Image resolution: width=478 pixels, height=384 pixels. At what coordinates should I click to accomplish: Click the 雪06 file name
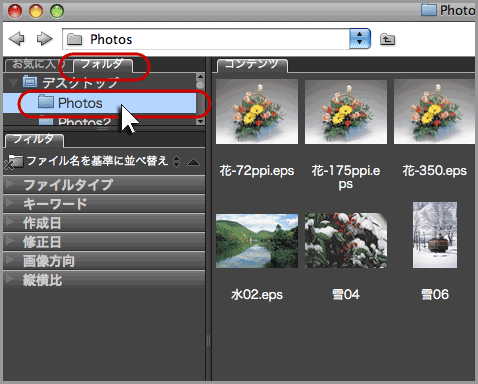(435, 295)
